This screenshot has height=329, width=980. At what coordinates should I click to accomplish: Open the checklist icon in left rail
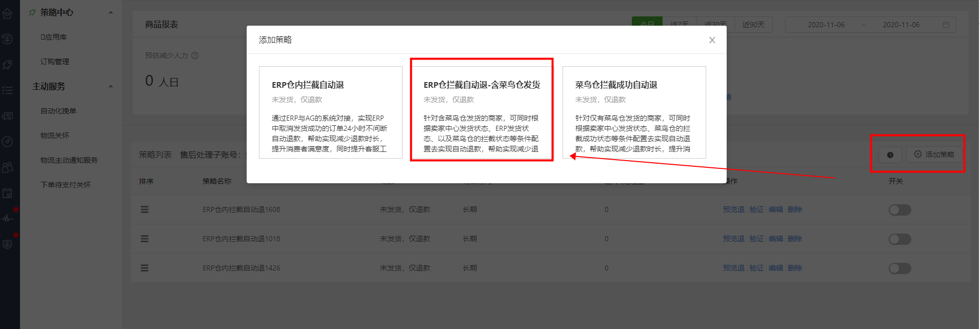[x=7, y=90]
